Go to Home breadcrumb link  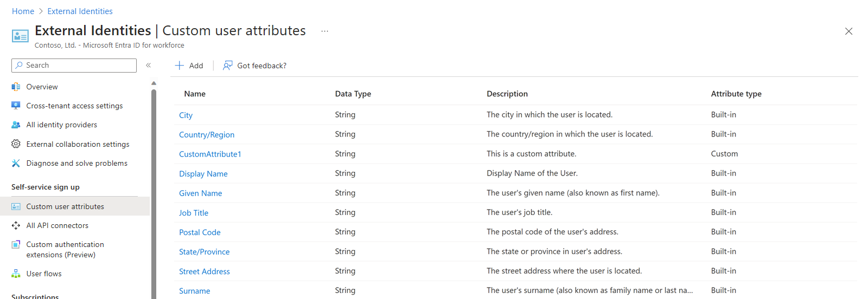[23, 11]
